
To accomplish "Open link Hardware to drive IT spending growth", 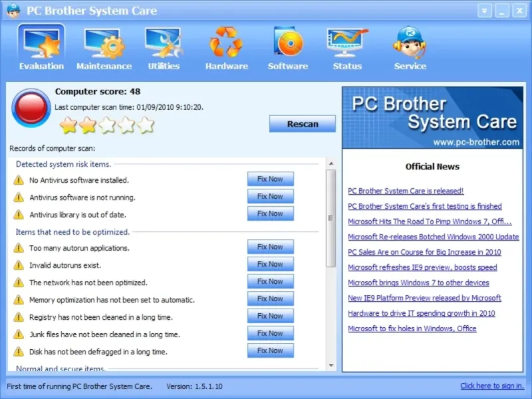I will click(422, 313).
